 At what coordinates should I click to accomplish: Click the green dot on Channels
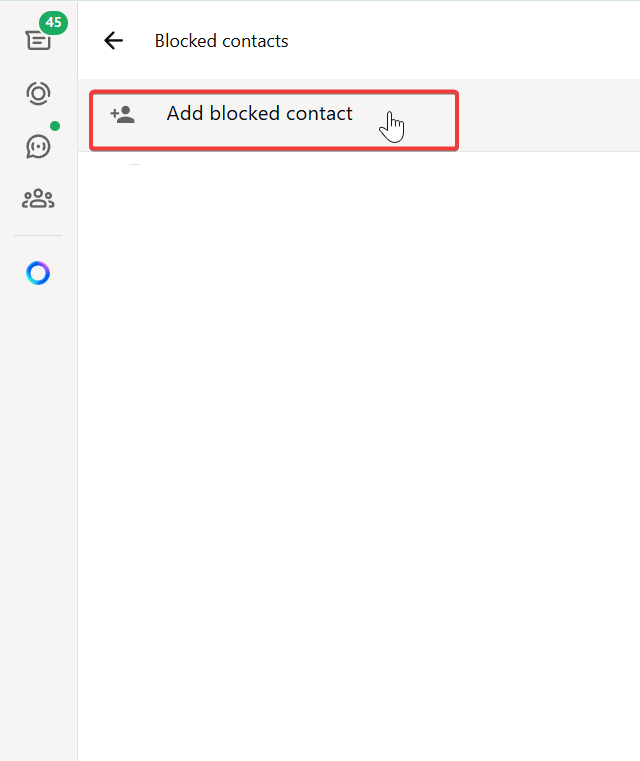(55, 126)
